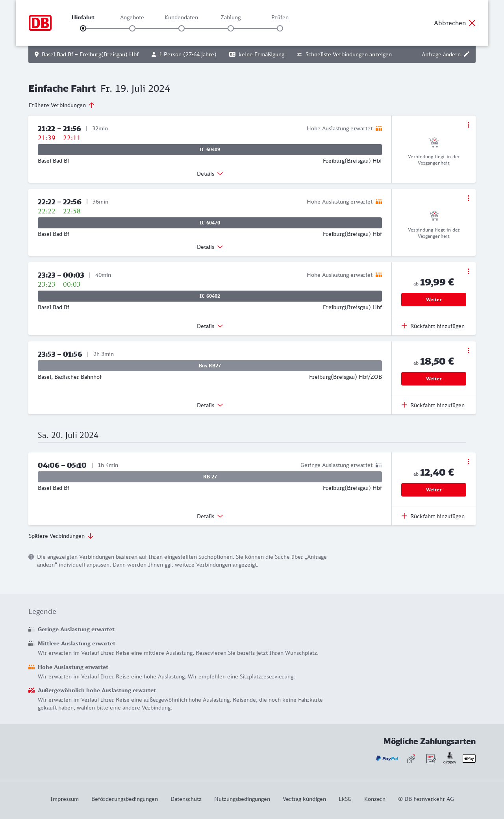Select the Angebote step circle
Viewport: 504px width, 819px height.
pyautogui.click(x=132, y=28)
